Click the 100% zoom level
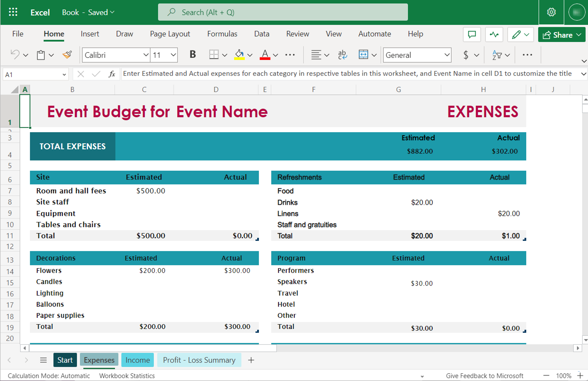 click(x=563, y=376)
